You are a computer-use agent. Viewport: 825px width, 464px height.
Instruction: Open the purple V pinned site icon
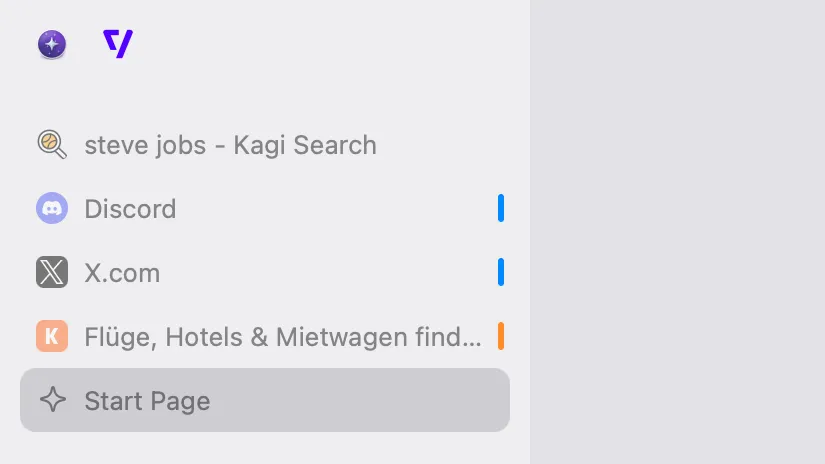click(x=118, y=44)
